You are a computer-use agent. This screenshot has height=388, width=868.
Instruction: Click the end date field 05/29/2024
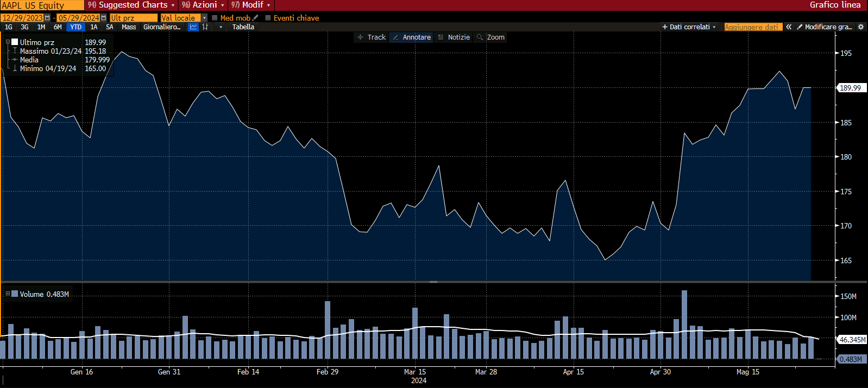tap(79, 18)
